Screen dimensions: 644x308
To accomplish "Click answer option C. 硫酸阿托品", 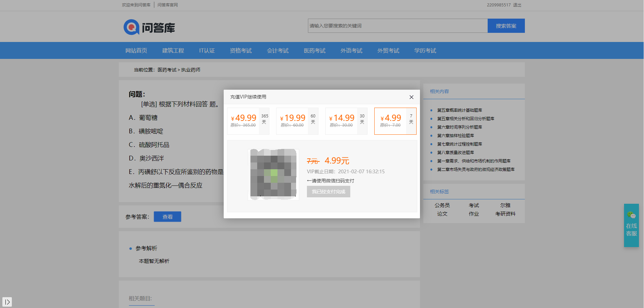I will (x=149, y=145).
